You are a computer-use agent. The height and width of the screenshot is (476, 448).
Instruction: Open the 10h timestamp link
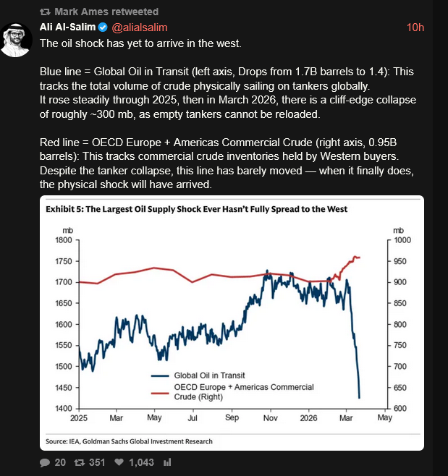pos(415,27)
